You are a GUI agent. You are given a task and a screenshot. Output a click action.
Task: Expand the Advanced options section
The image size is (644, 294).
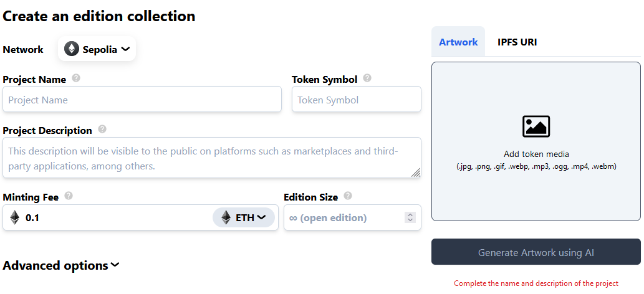pyautogui.click(x=61, y=265)
